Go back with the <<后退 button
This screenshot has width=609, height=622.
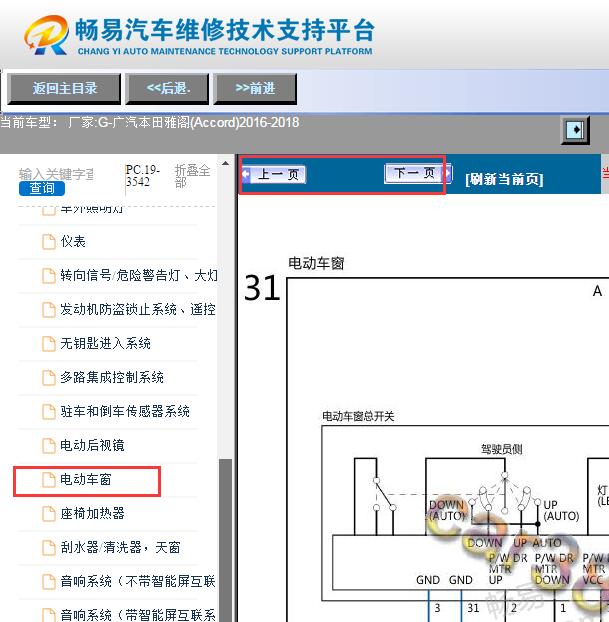(x=167, y=88)
